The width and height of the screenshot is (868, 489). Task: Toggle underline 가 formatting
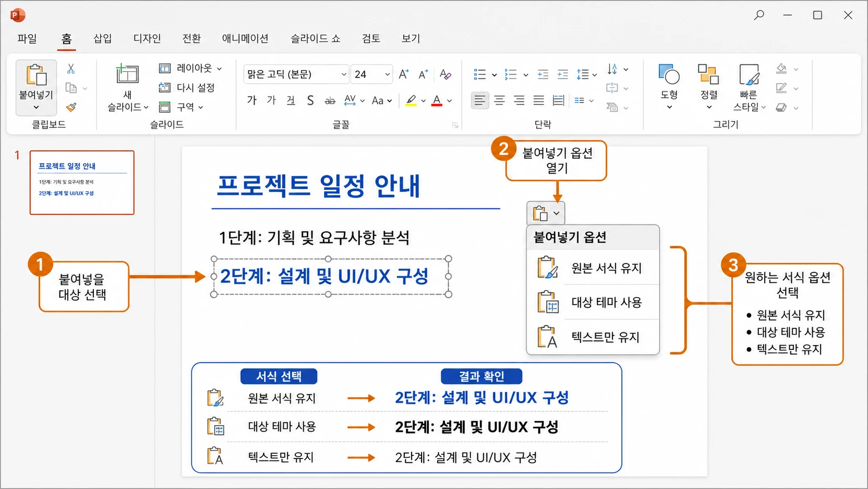[x=291, y=100]
